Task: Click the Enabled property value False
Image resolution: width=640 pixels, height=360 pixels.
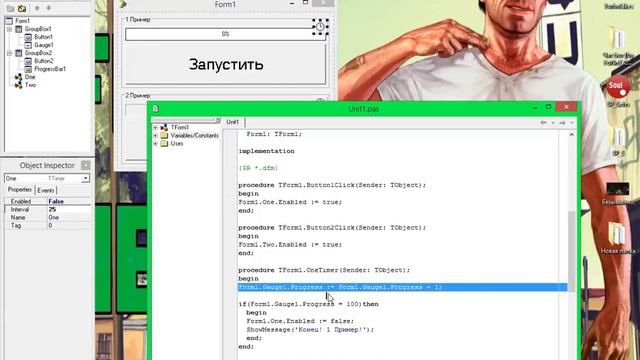Action: 69,201
